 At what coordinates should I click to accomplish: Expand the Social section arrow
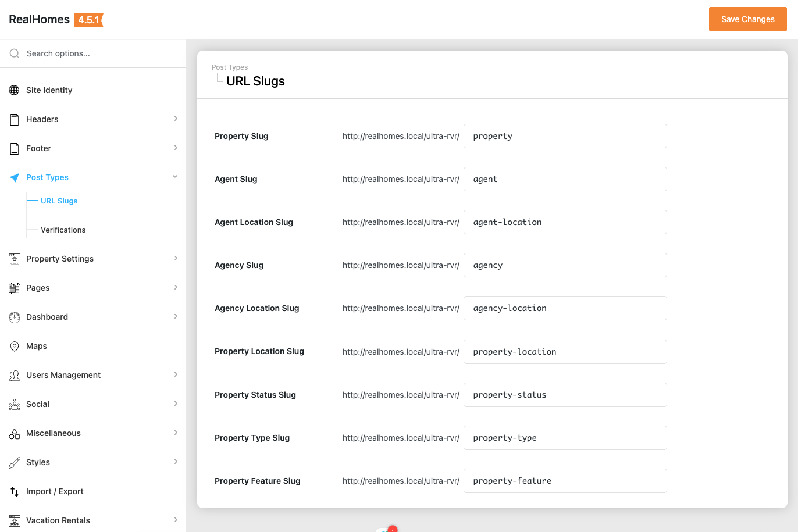coord(176,404)
